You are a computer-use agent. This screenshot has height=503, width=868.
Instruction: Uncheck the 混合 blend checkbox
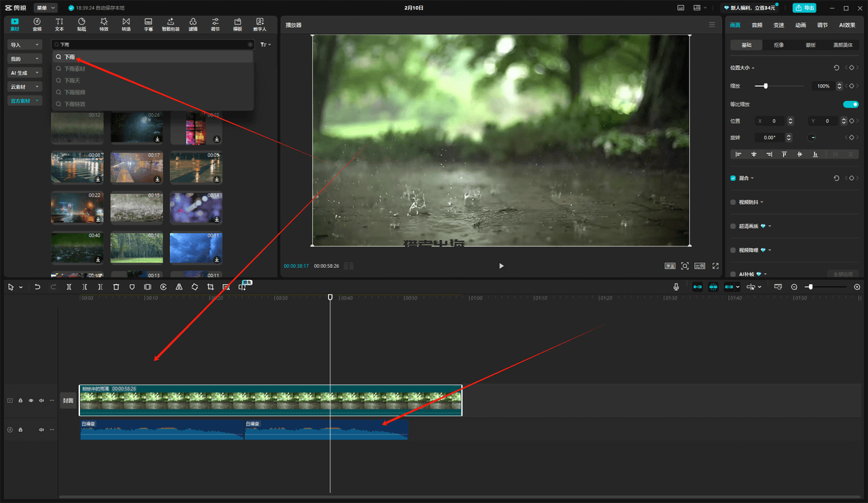tap(733, 178)
